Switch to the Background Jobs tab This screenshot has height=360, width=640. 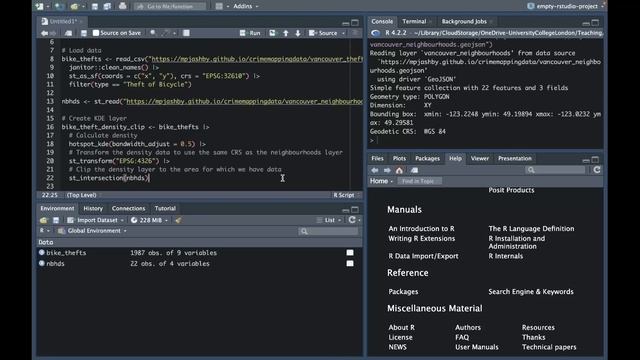464,21
